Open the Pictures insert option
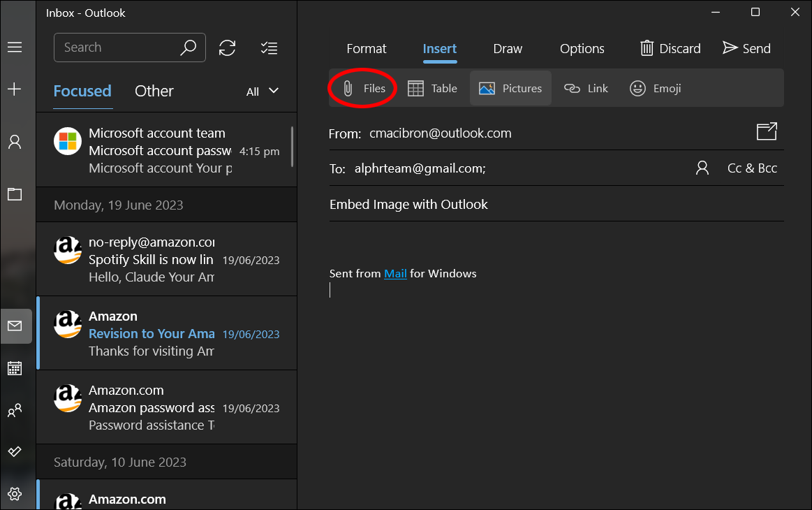The width and height of the screenshot is (812, 510). pos(510,89)
